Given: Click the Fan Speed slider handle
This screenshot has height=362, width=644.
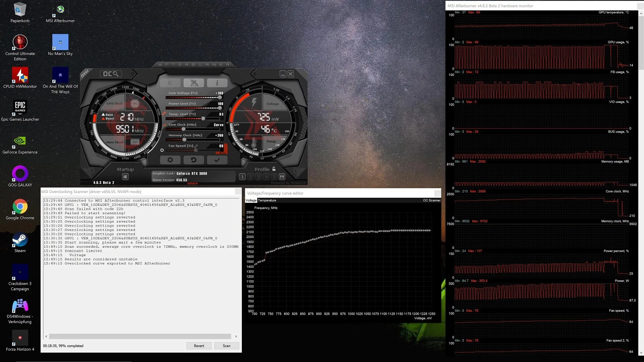Looking at the screenshot, I should (x=196, y=150).
